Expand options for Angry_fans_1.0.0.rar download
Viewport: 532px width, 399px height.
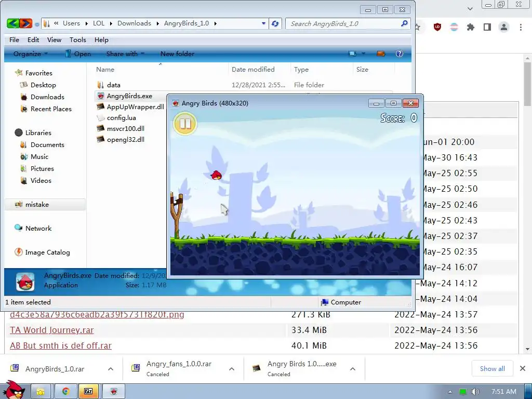click(232, 369)
